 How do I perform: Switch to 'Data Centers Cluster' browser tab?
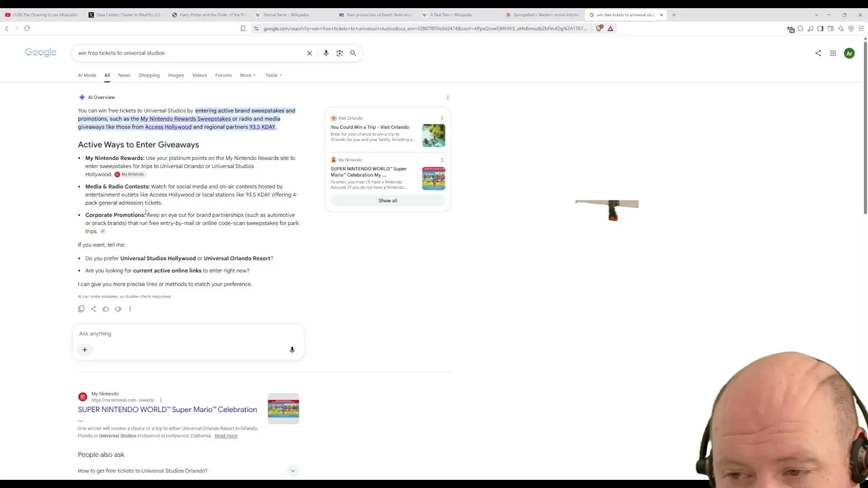[x=125, y=15]
